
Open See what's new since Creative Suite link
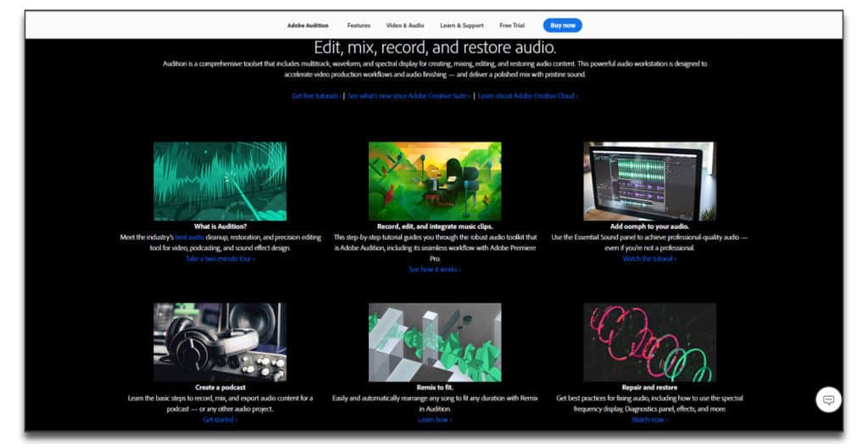409,96
